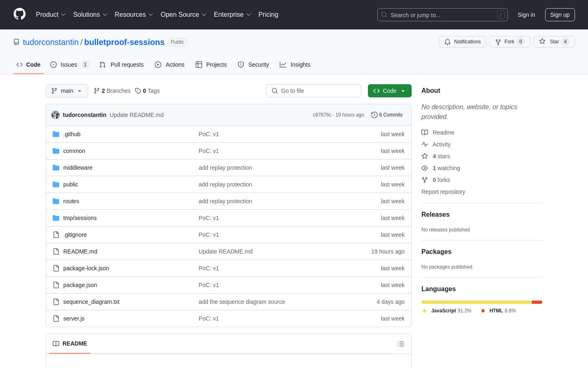Open the main branch selector dropdown
The width and height of the screenshot is (588, 368).
point(67,91)
